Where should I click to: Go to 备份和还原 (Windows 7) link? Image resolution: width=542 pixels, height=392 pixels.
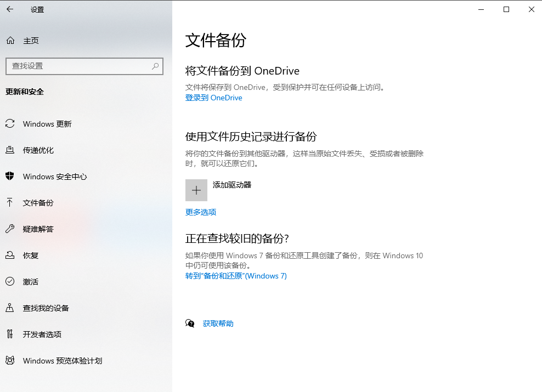pos(236,276)
